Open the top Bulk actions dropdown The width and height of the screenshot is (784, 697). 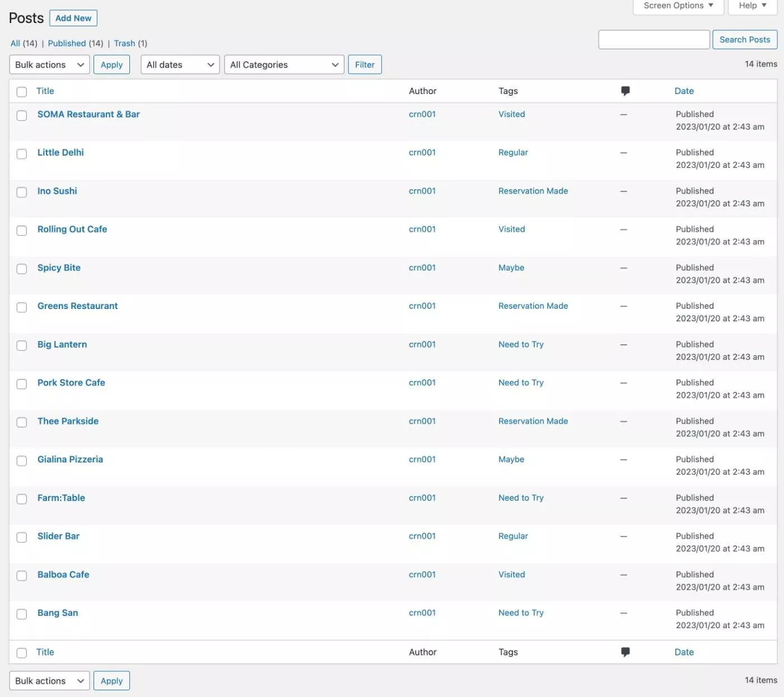point(49,65)
